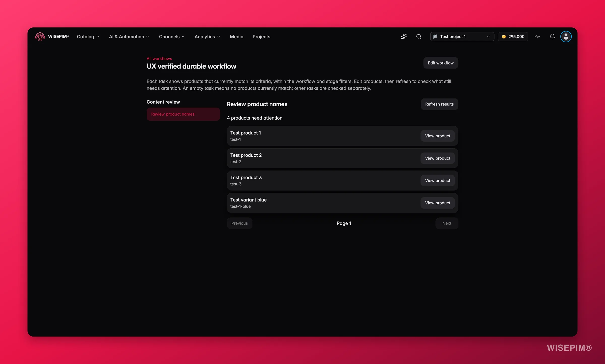Click the UX verified durable workflow title
The width and height of the screenshot is (605, 364).
tap(191, 66)
